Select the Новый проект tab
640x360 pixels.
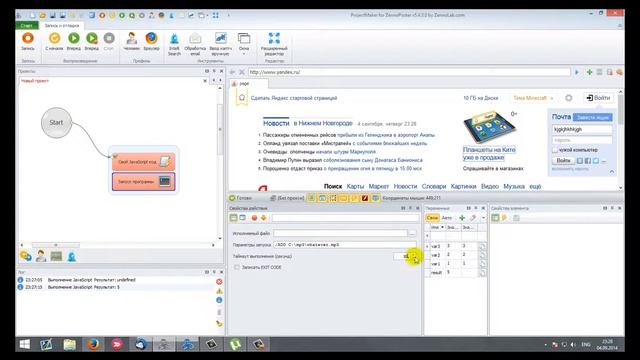coord(35,81)
